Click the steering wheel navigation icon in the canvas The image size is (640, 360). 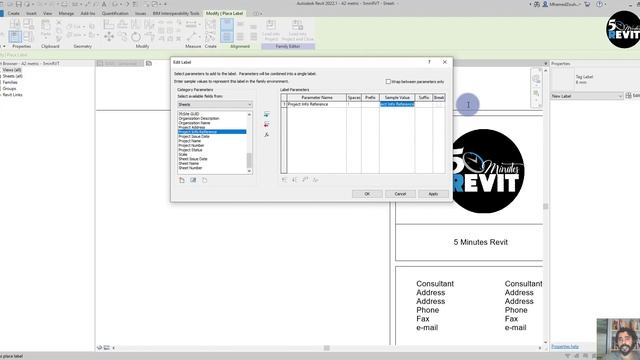536,79
